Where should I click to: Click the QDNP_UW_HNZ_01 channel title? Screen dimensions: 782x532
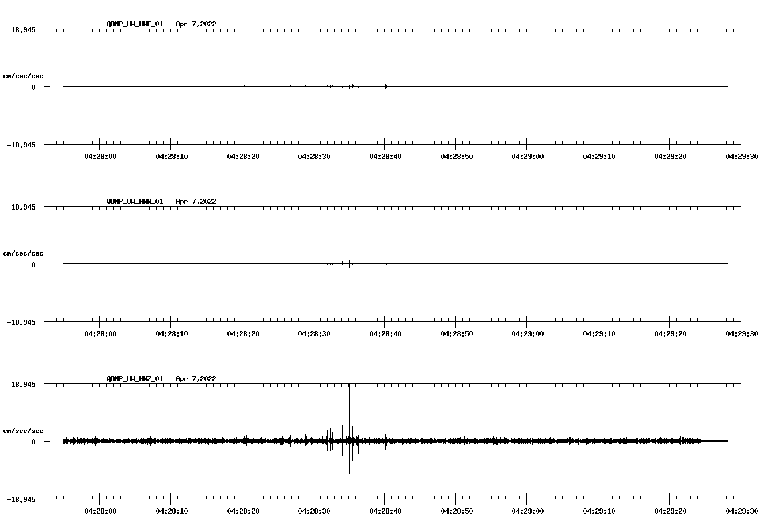tap(135, 379)
